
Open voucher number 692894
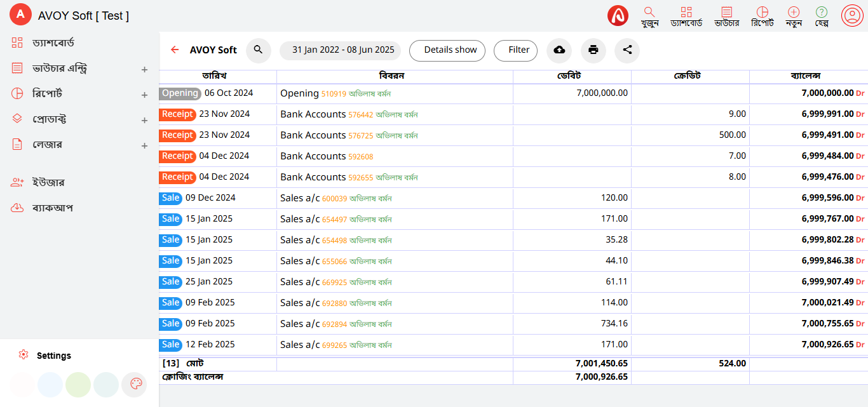click(335, 324)
